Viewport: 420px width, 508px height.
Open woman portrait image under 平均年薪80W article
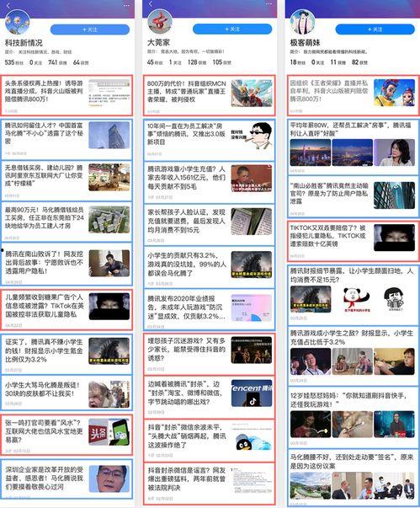coord(394,152)
